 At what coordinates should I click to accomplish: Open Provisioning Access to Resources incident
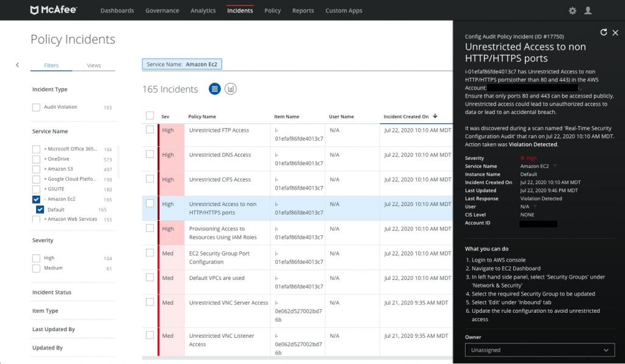coord(223,233)
